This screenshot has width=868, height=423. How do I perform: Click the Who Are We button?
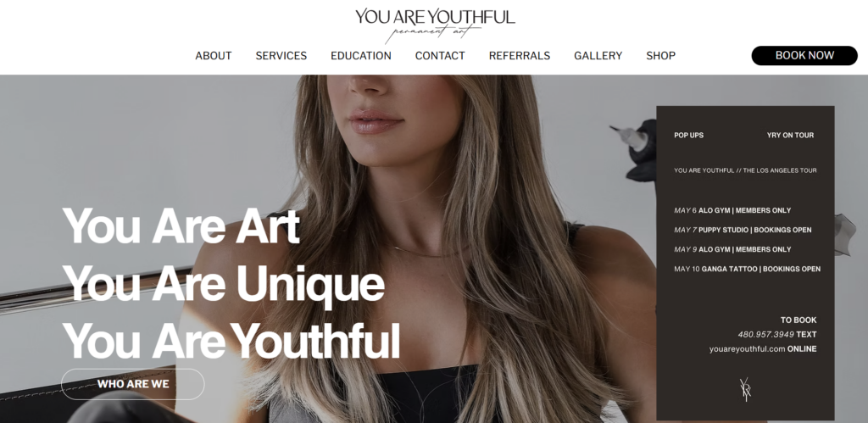point(133,384)
